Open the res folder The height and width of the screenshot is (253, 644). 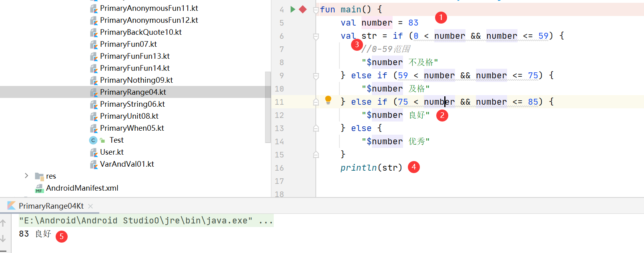51,176
